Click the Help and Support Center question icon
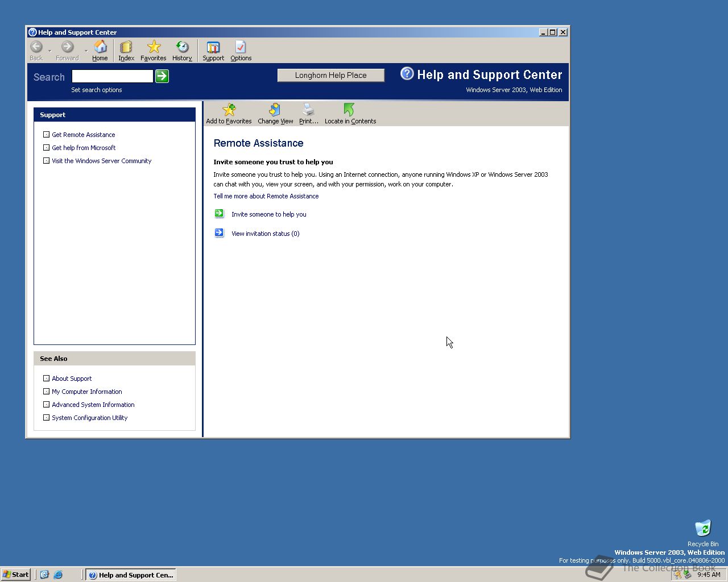Viewport: 728px width, 582px height. click(407, 73)
